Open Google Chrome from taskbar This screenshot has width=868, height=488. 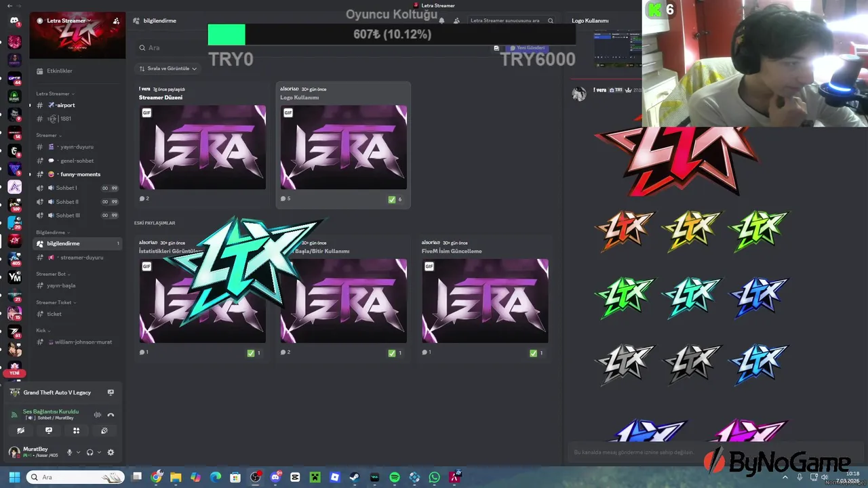click(157, 477)
